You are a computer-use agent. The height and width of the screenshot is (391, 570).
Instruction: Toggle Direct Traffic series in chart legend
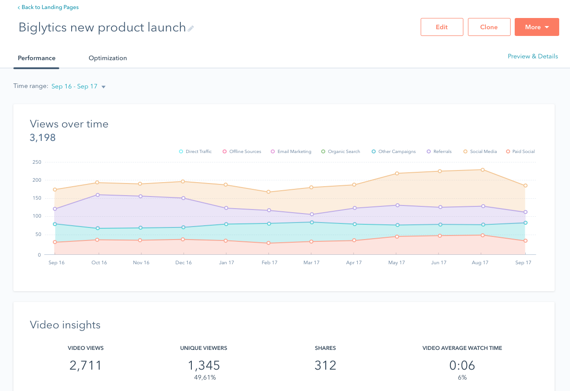click(195, 152)
